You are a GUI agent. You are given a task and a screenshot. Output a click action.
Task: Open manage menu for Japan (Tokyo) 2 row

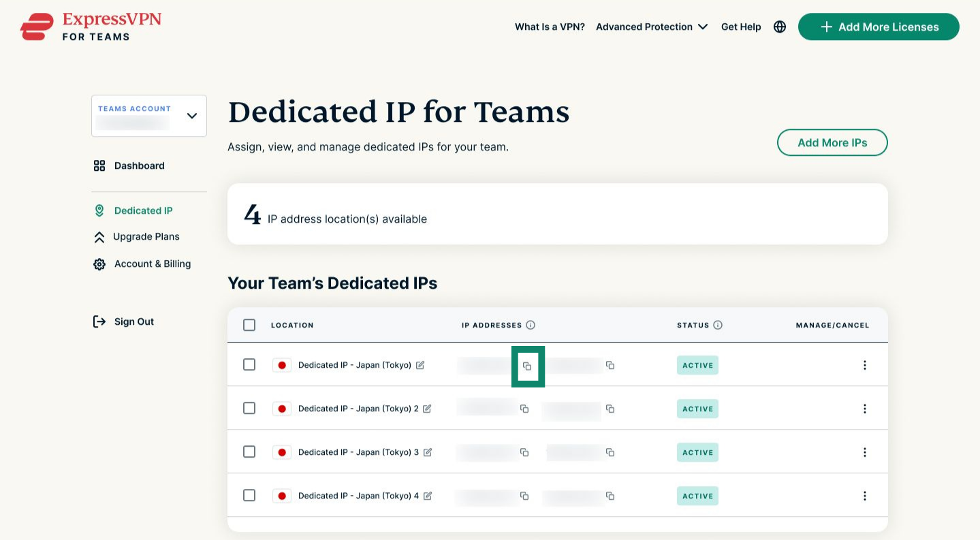865,409
